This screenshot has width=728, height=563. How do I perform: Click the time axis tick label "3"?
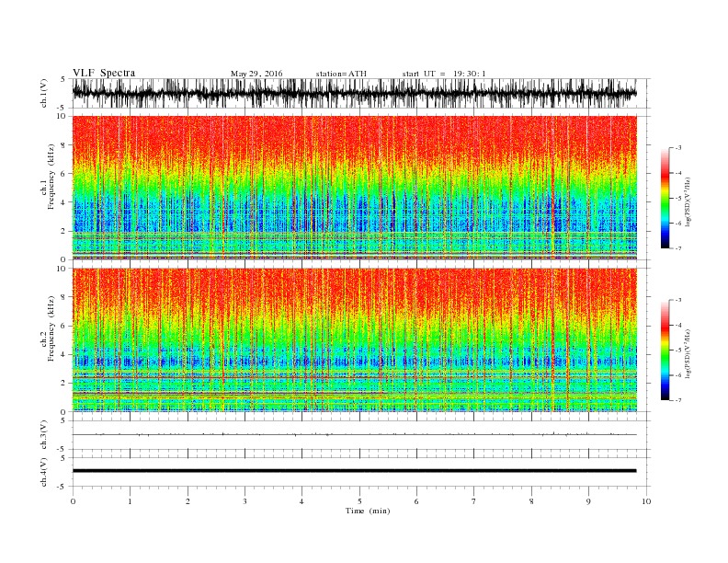click(x=245, y=501)
